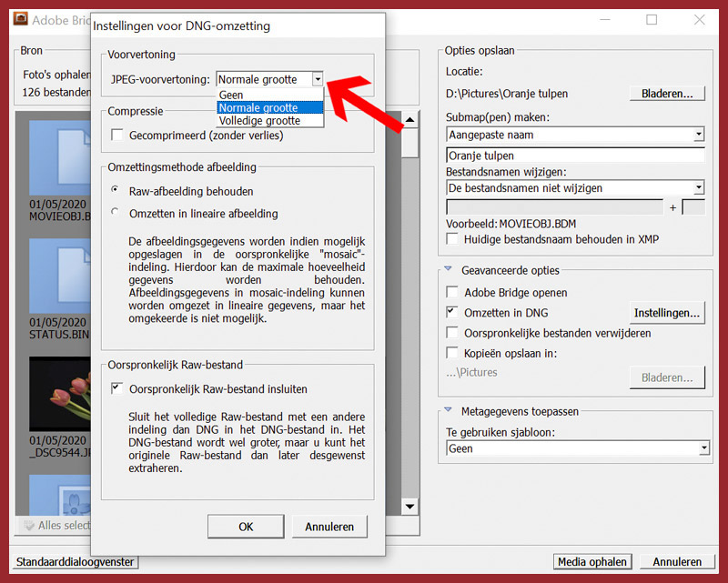The image size is (728, 583).
Task: Open 'De bestandsnamen niet wijzigen' dropdown
Action: (x=575, y=187)
